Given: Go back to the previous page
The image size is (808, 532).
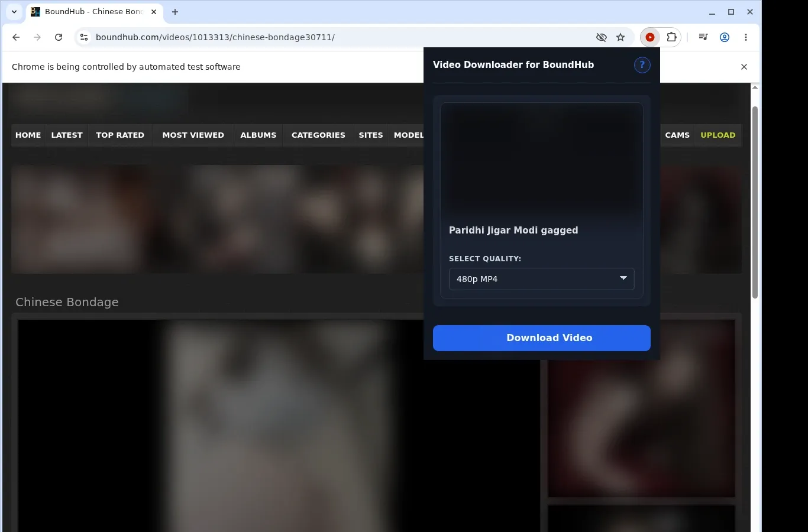Looking at the screenshot, I should click(x=16, y=37).
